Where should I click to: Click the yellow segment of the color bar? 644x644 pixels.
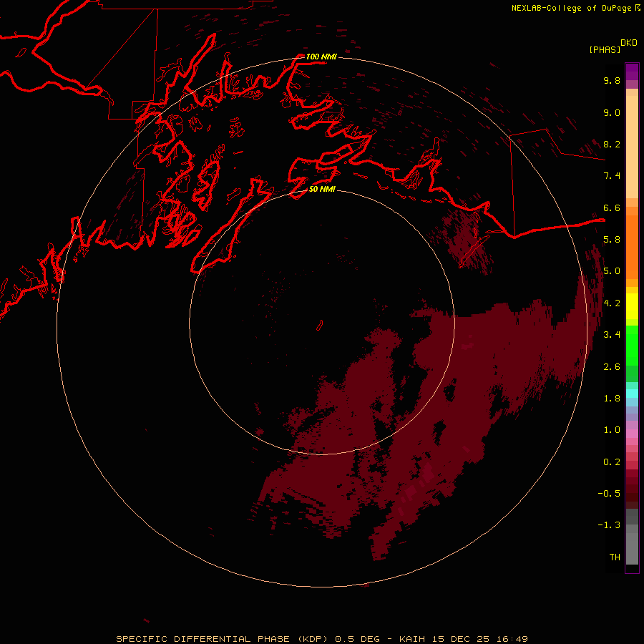(x=632, y=306)
